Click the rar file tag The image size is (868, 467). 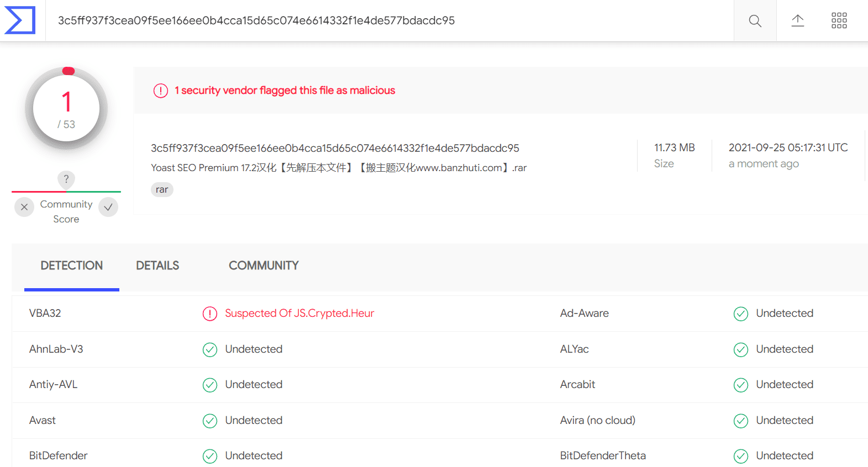point(162,189)
